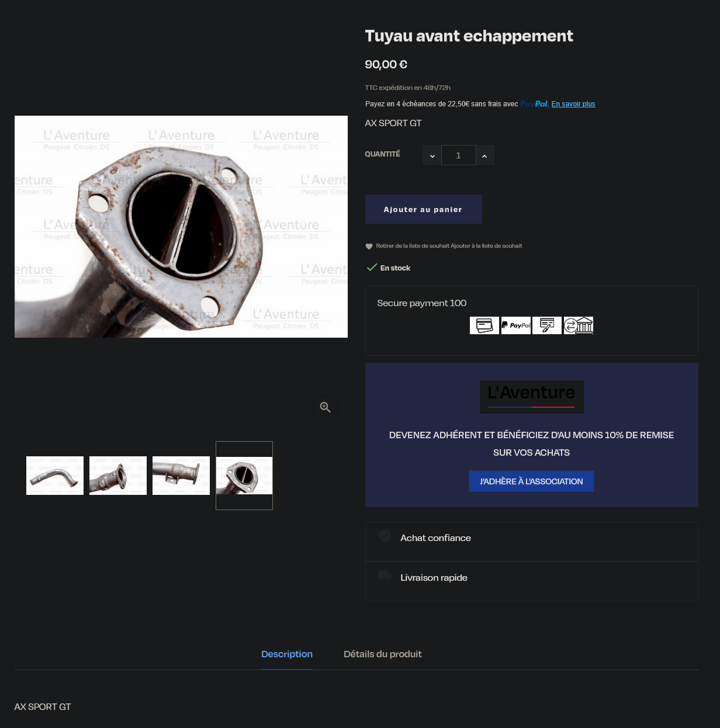
Task: Select the first exhaust pipe thumbnail
Action: [x=55, y=476]
